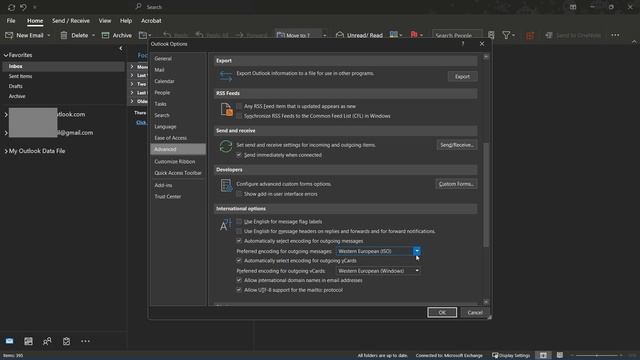Screen dimensions: 640x360
Task: Collapse the Favorites folder group
Action: click(6, 55)
